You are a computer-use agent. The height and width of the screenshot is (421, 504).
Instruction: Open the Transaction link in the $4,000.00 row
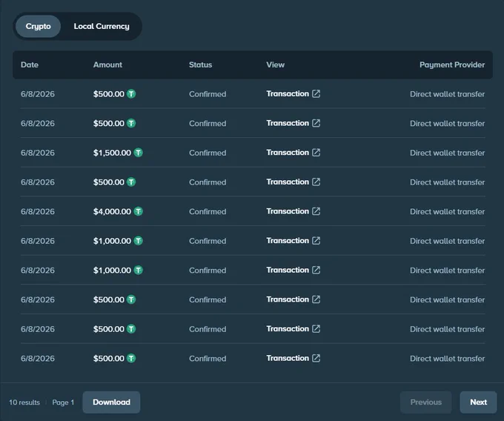[288, 211]
